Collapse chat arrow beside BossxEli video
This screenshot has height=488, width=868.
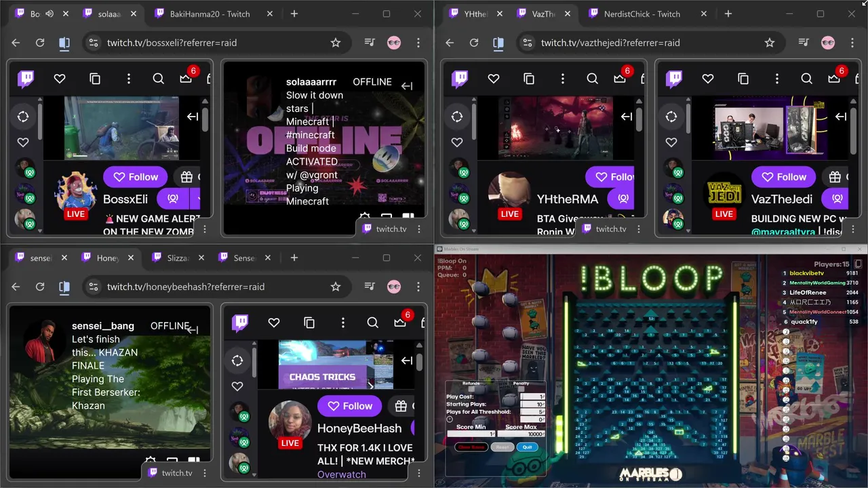click(x=193, y=117)
